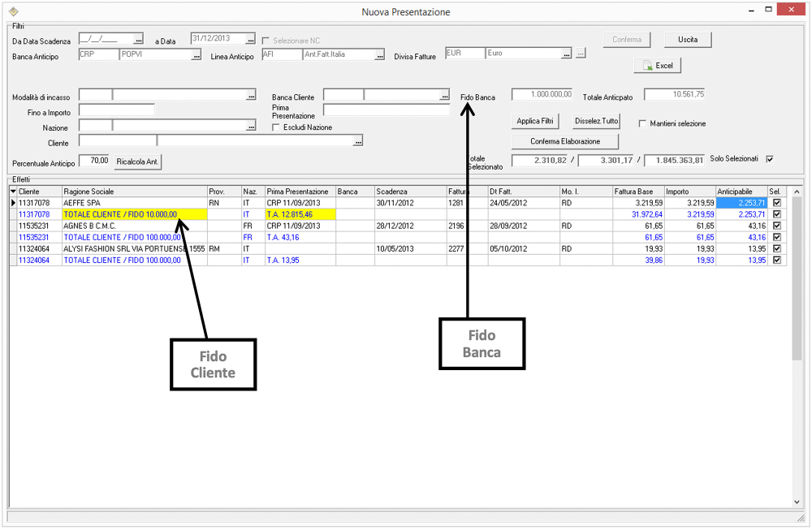Image resolution: width=812 pixels, height=530 pixels.
Task: Click the Scadenza column header
Action: 410,192
